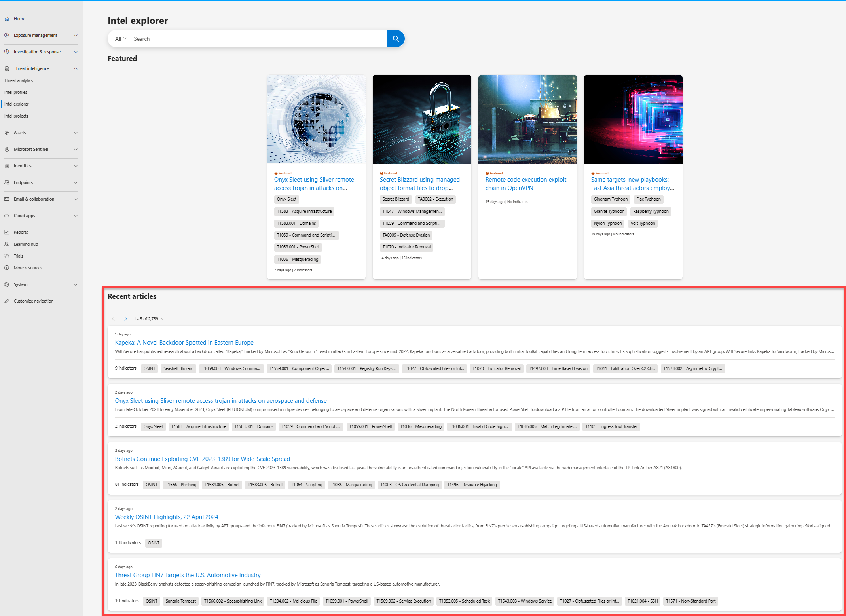Click the Raspberry Typhoon tag

pyautogui.click(x=651, y=211)
